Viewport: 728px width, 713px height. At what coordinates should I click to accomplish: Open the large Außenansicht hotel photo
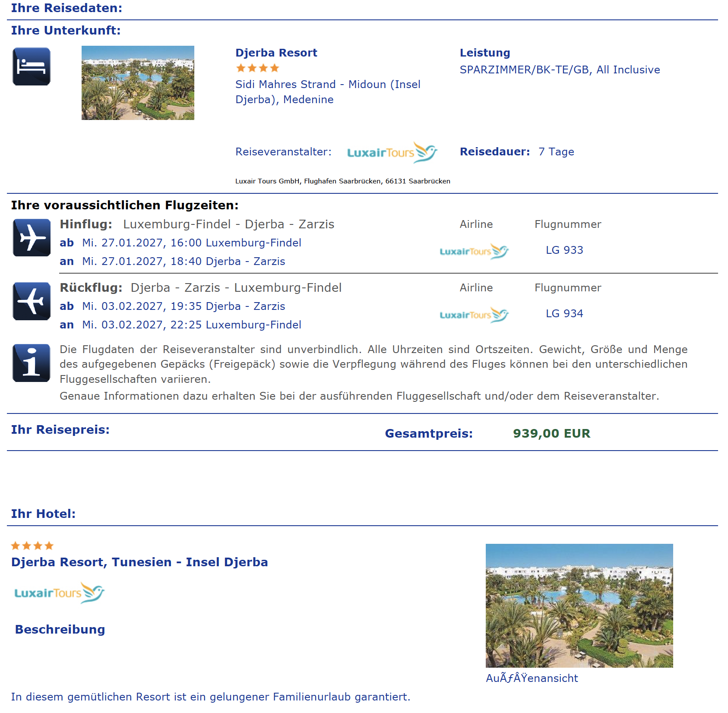point(579,606)
